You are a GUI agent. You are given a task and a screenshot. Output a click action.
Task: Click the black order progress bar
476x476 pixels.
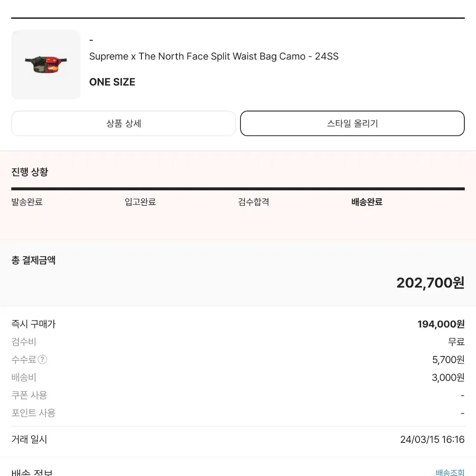point(238,189)
